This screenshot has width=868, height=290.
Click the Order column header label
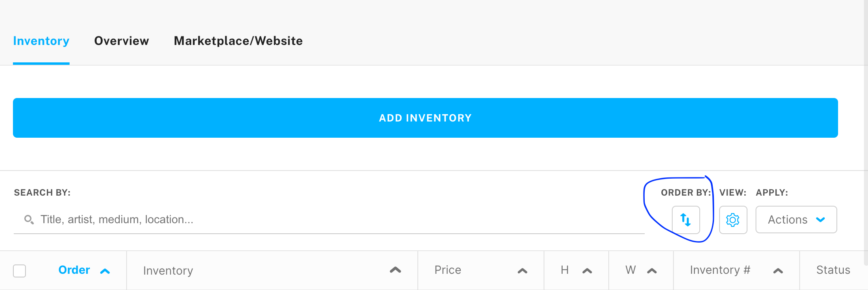tap(74, 270)
